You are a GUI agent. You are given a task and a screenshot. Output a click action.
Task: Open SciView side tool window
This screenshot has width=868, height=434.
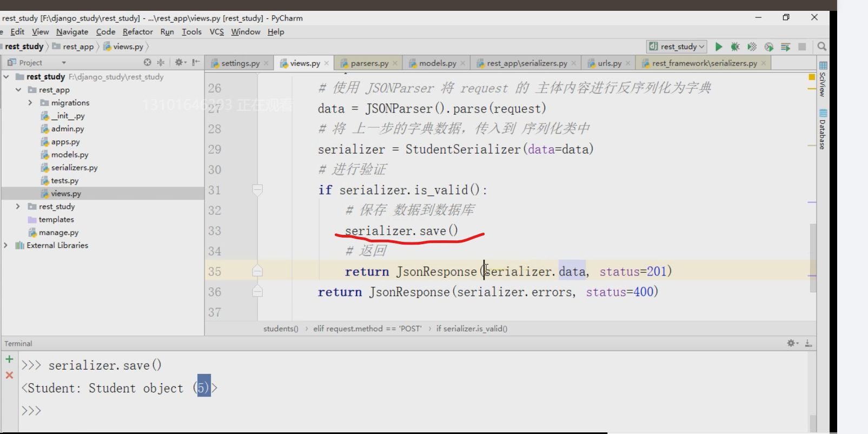(823, 78)
